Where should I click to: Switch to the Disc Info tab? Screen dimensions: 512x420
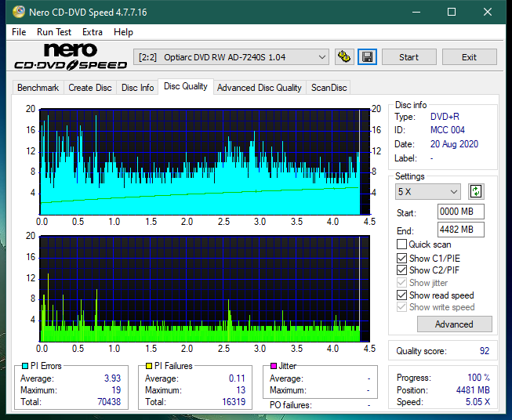click(x=137, y=88)
